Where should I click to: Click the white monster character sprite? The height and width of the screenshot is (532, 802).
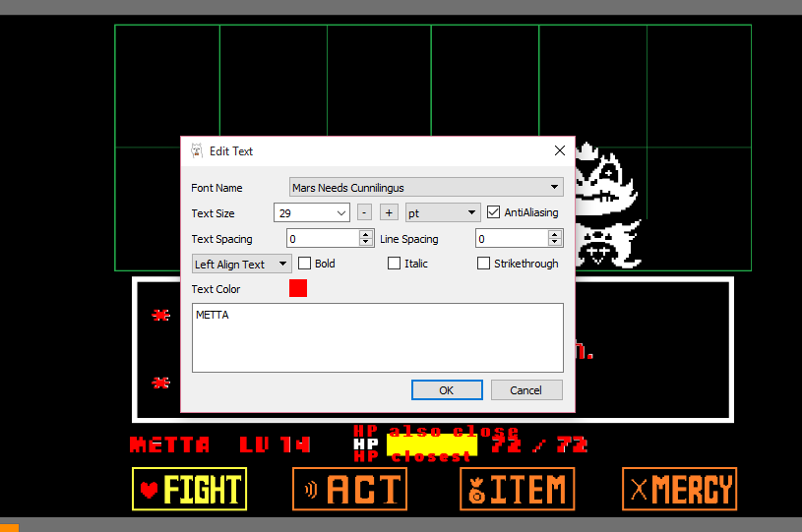pos(607,206)
